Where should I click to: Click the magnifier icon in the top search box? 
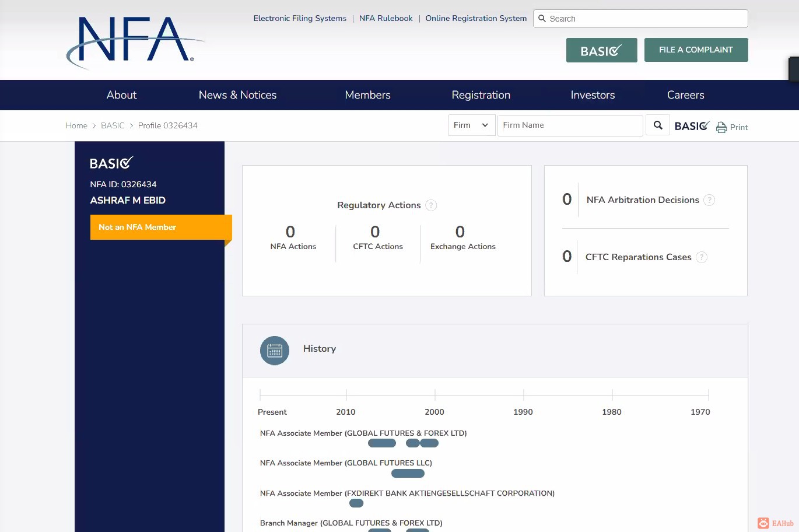[x=542, y=19]
